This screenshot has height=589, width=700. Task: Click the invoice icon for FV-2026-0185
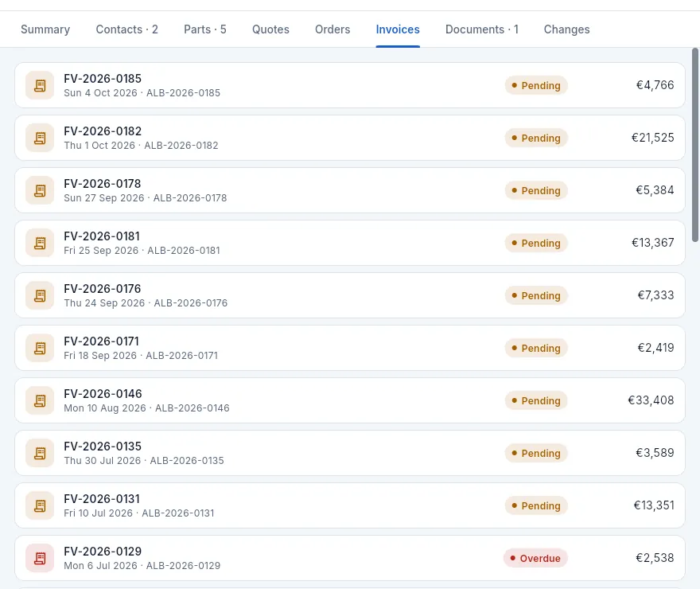tap(40, 85)
